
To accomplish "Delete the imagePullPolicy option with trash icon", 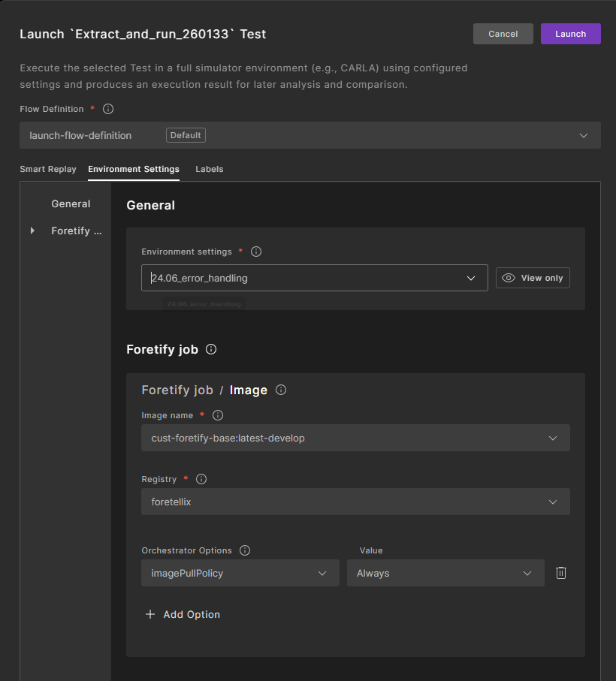I will [x=560, y=573].
